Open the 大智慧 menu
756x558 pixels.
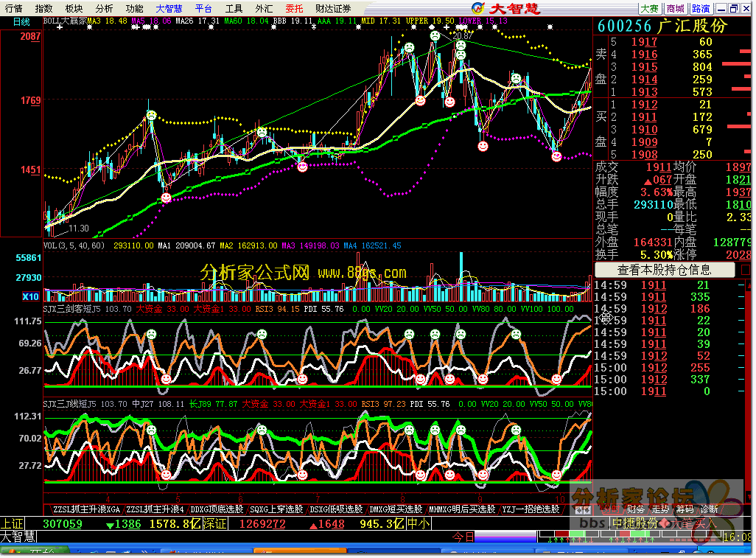tap(169, 8)
